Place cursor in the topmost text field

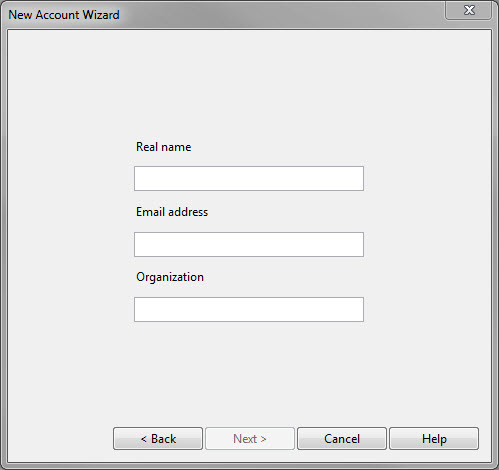(x=249, y=179)
